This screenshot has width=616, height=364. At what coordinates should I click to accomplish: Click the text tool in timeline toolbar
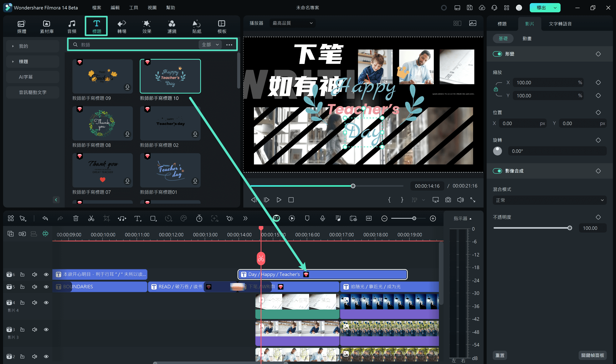coord(138,218)
